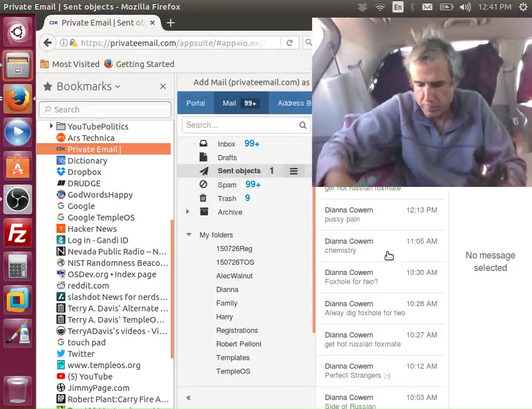Open message 'chemistry' from 11:05 AM
Screen dimensions: 532x409
[x=381, y=246]
